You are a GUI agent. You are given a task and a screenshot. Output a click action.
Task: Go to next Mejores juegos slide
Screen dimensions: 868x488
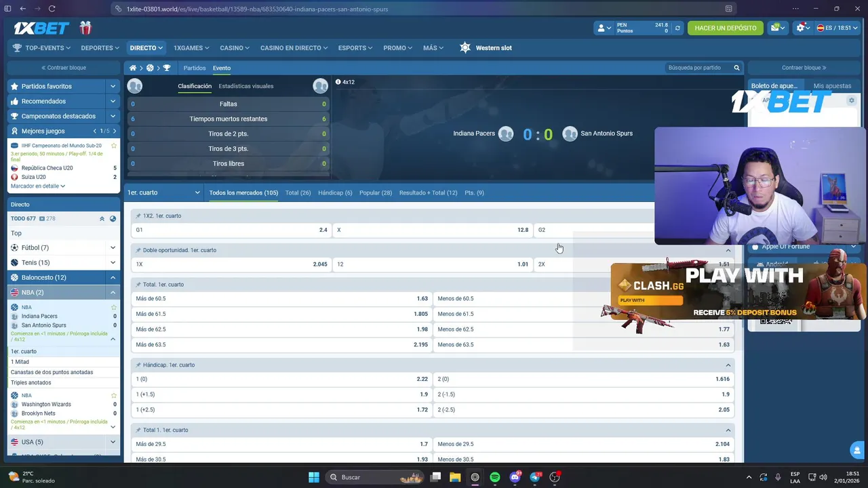point(114,131)
